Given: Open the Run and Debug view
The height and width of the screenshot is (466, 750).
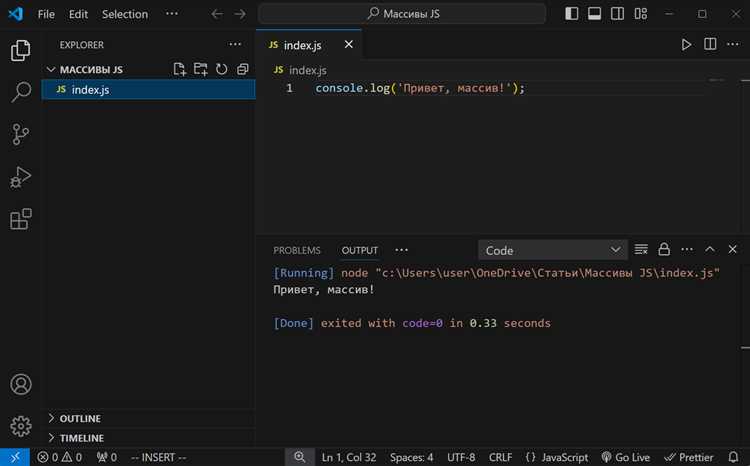Looking at the screenshot, I should point(21,177).
